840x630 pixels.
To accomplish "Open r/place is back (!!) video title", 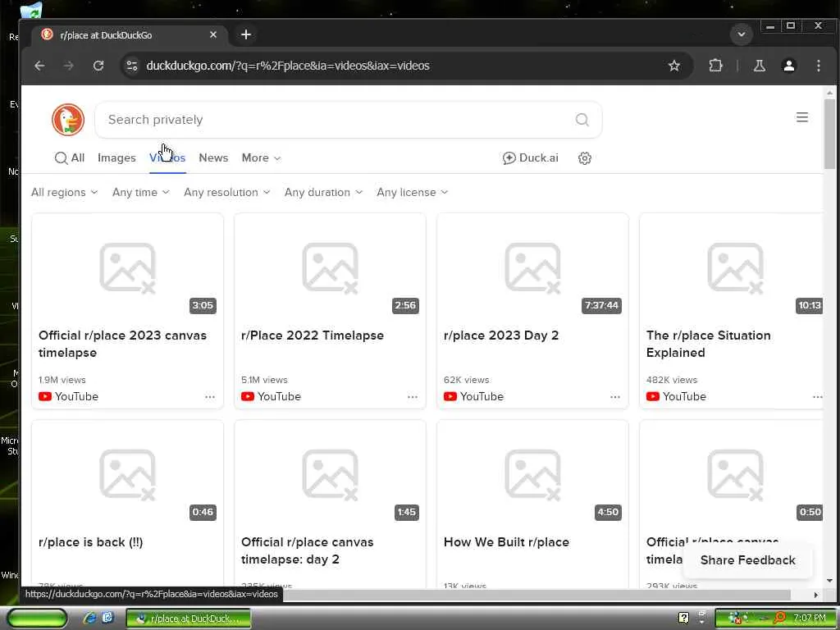I will [90, 542].
